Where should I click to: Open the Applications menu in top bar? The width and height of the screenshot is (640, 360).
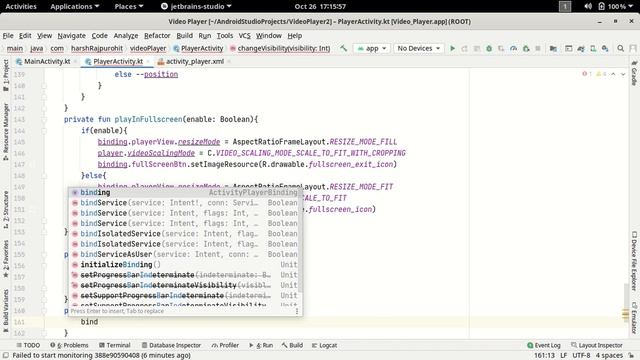[x=75, y=6]
